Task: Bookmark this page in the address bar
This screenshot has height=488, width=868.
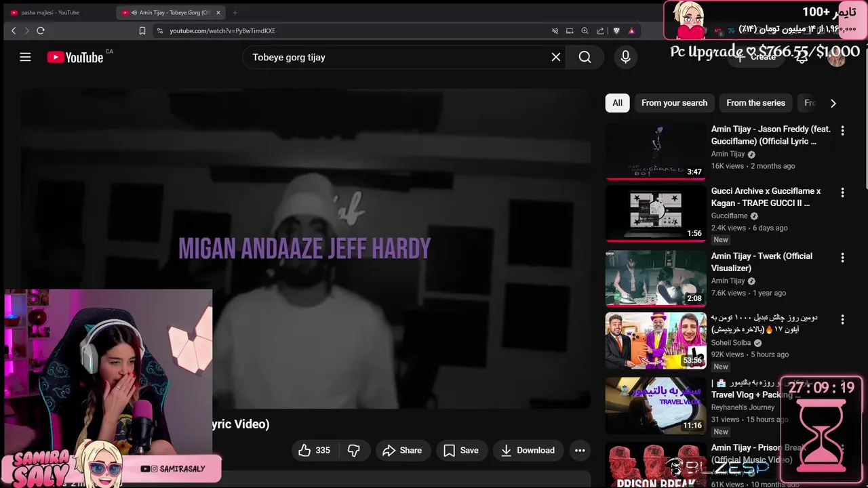Action: point(142,30)
